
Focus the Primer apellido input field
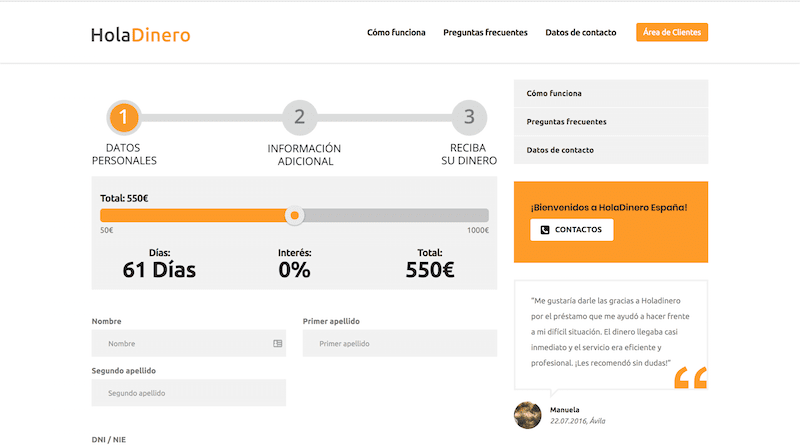tap(399, 343)
